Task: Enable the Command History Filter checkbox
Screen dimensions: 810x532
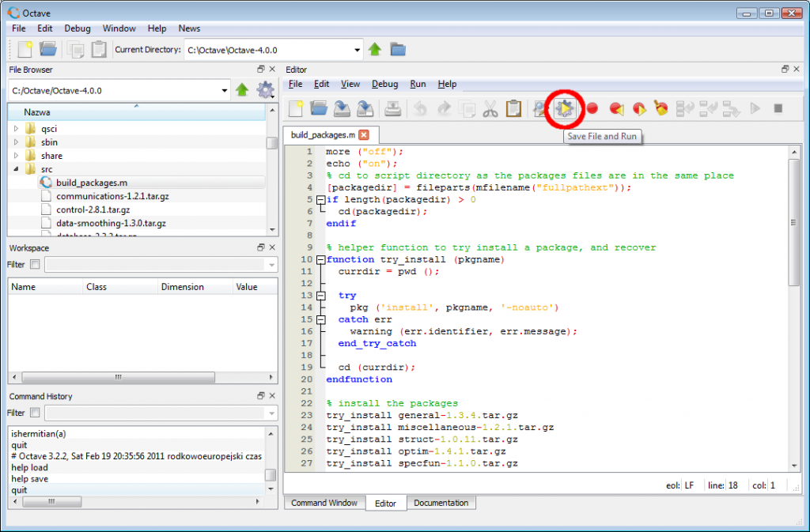Action: coord(35,413)
